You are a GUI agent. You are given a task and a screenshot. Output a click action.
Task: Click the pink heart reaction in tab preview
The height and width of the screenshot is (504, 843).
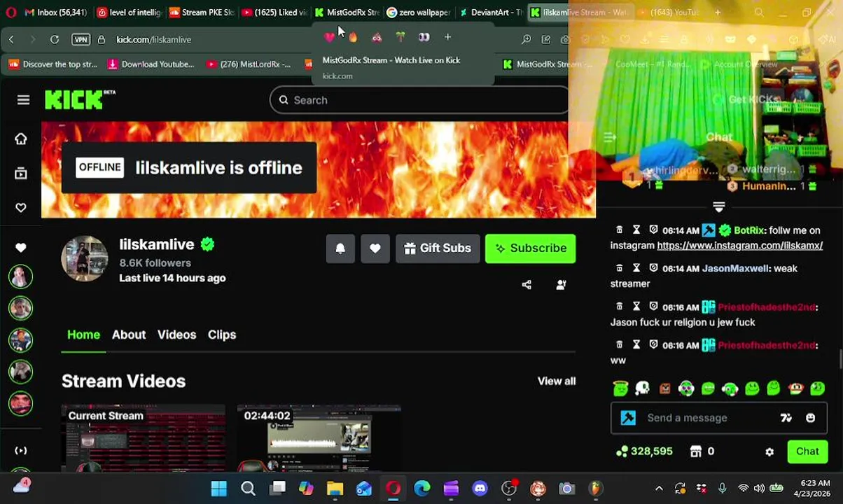[330, 37]
